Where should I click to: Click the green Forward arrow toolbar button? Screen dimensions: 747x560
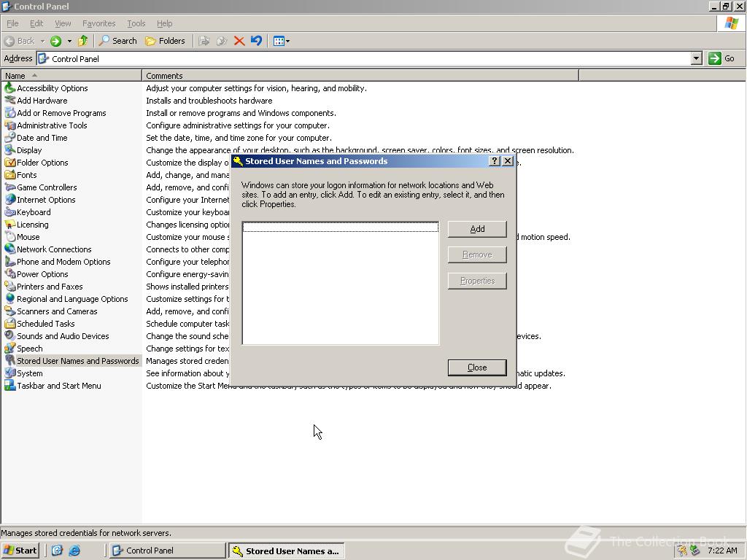(x=55, y=41)
